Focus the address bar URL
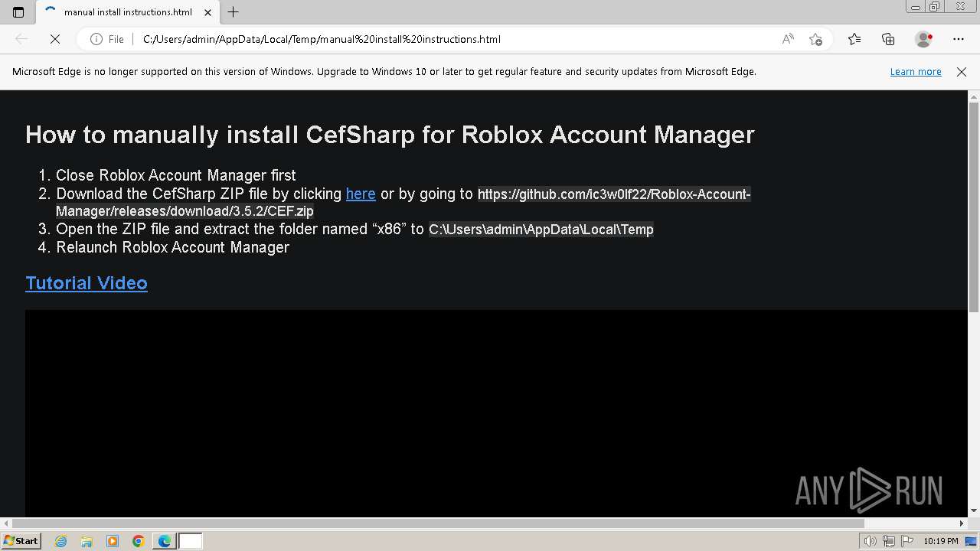This screenshot has height=551, width=980. coord(322,39)
